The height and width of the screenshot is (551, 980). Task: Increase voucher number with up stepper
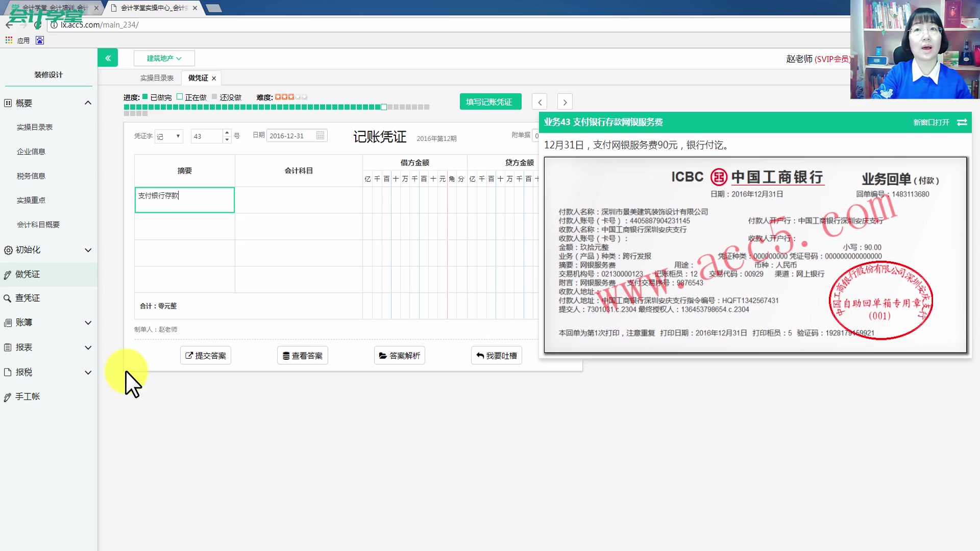[227, 133]
